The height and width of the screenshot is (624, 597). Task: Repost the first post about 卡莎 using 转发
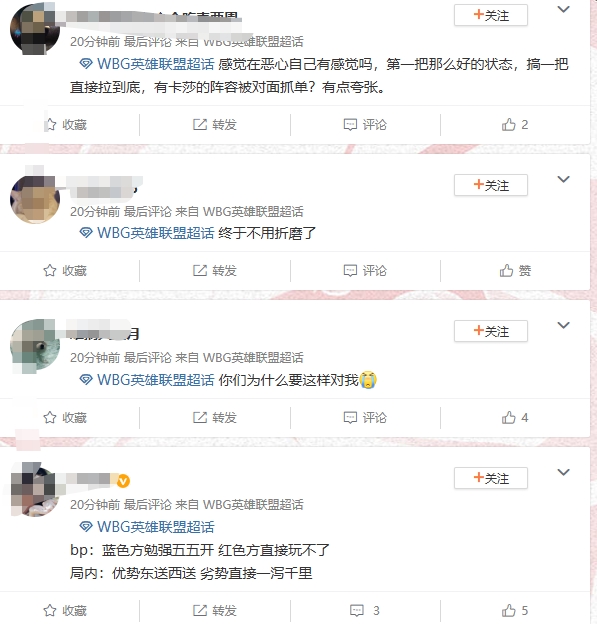tap(215, 125)
